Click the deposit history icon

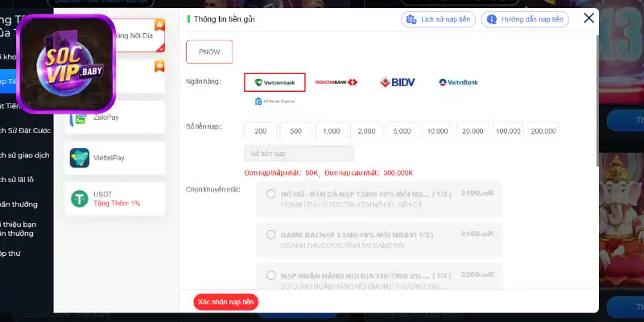[411, 19]
